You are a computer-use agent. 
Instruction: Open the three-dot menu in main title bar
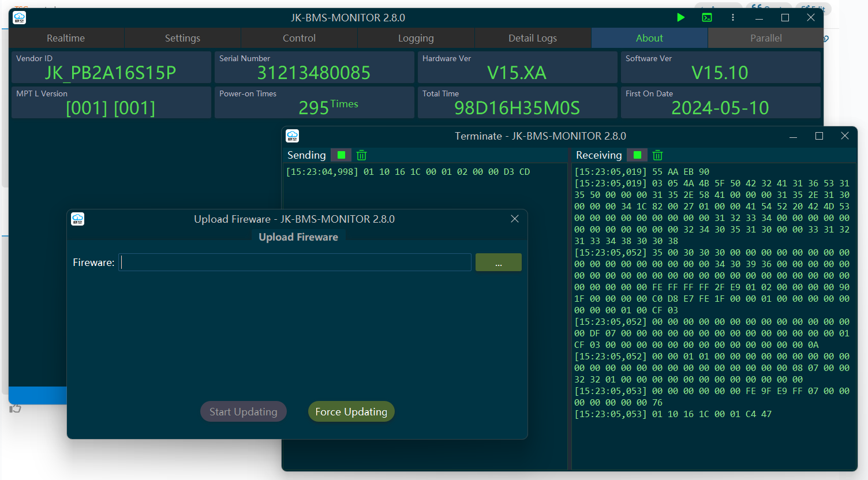click(733, 17)
